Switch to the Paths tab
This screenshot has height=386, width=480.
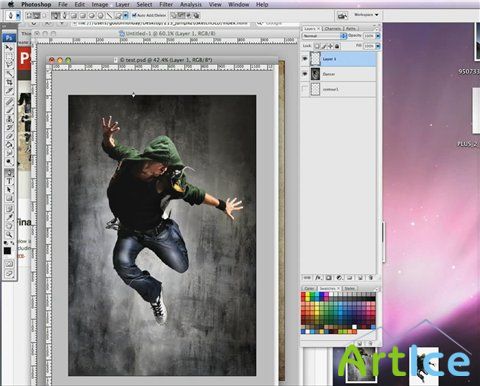[350, 28]
